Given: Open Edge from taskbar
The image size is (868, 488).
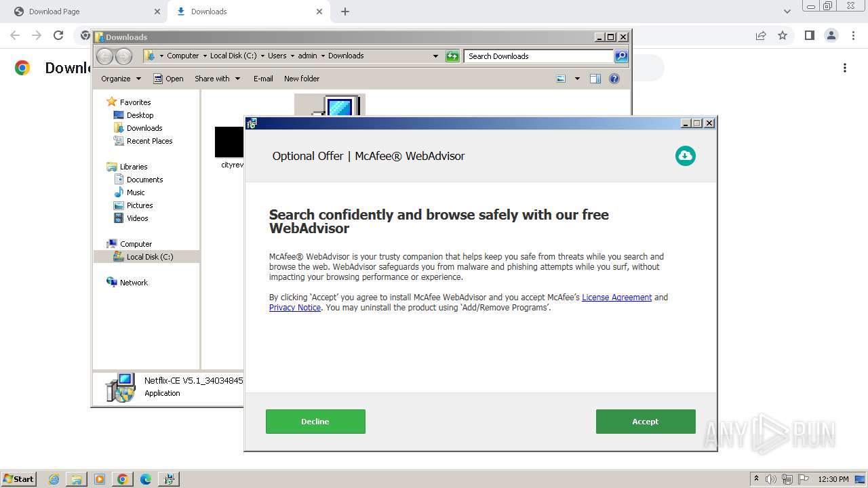Looking at the screenshot, I should tap(146, 479).
